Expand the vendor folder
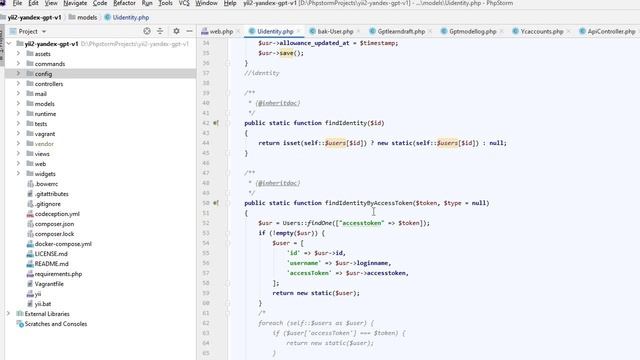 (x=18, y=144)
